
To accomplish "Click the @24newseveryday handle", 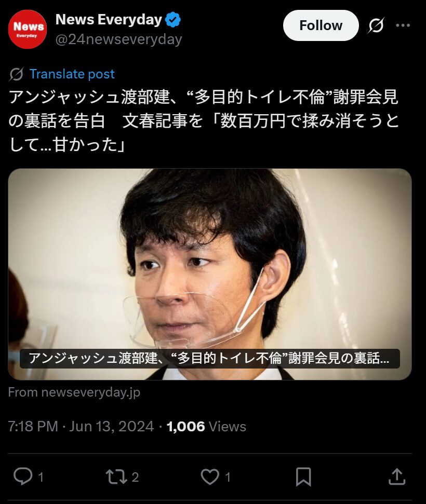I will (x=119, y=39).
